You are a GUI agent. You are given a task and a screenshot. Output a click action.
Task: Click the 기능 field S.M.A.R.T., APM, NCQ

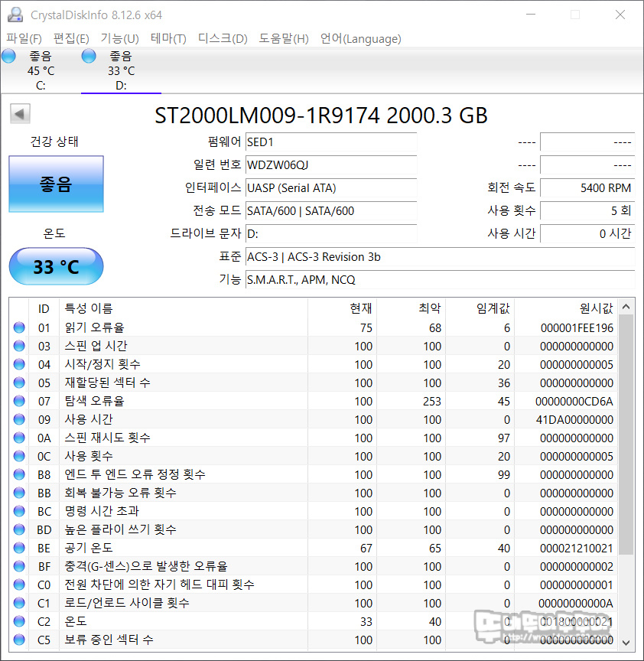point(440,279)
